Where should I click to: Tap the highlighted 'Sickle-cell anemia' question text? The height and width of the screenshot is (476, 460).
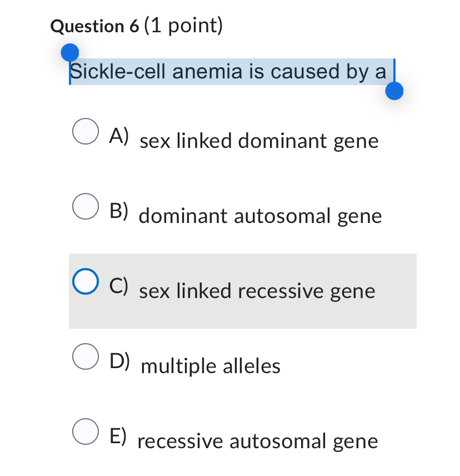point(228,72)
